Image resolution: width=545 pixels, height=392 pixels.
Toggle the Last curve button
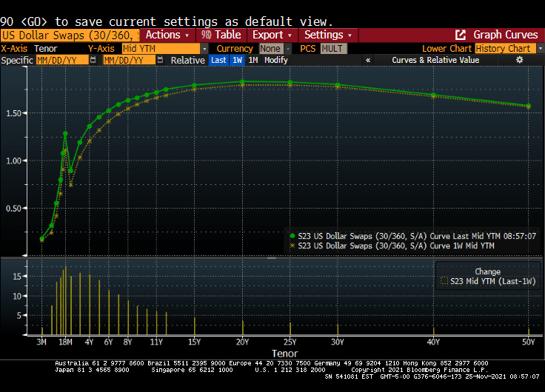(x=218, y=60)
